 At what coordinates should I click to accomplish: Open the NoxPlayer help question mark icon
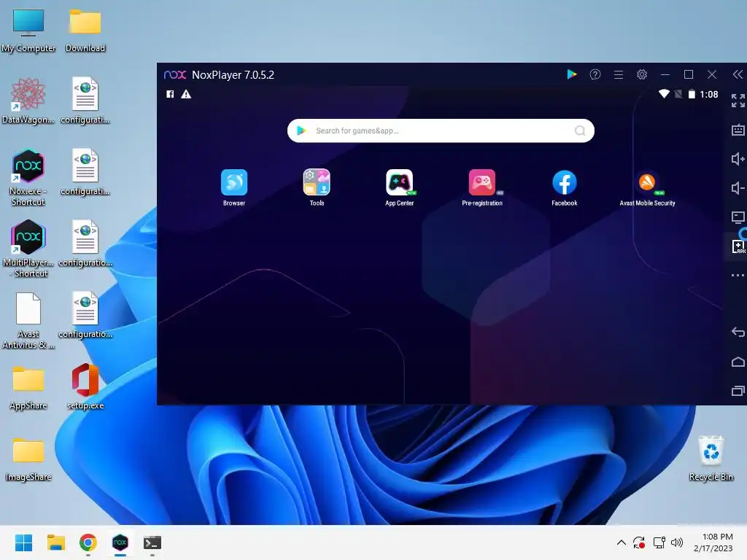[x=595, y=74]
